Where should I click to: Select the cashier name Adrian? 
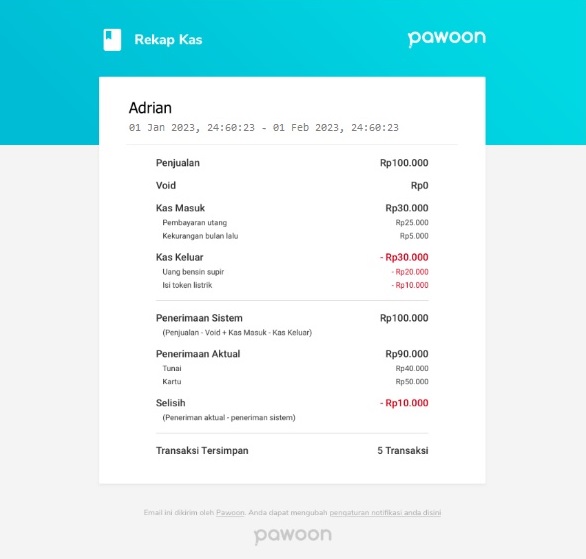pos(150,108)
